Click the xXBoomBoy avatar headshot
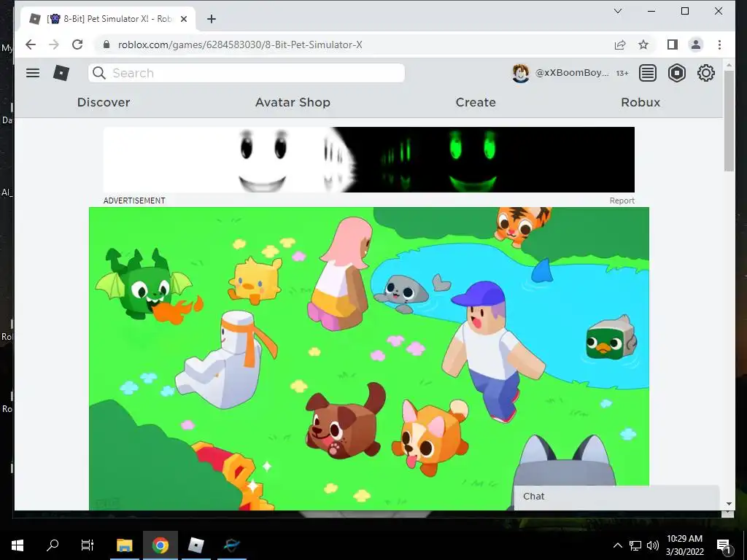Image resolution: width=747 pixels, height=560 pixels. pyautogui.click(x=520, y=73)
